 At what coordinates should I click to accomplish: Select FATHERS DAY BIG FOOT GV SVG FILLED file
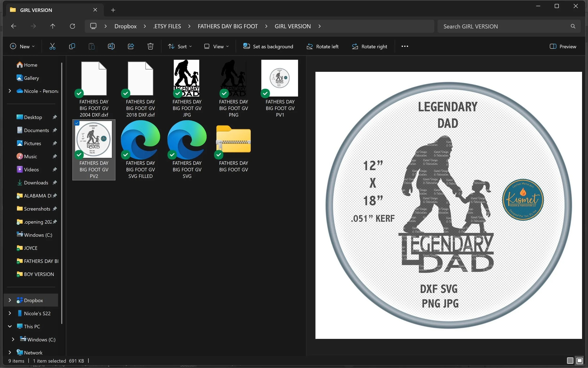tap(140, 150)
